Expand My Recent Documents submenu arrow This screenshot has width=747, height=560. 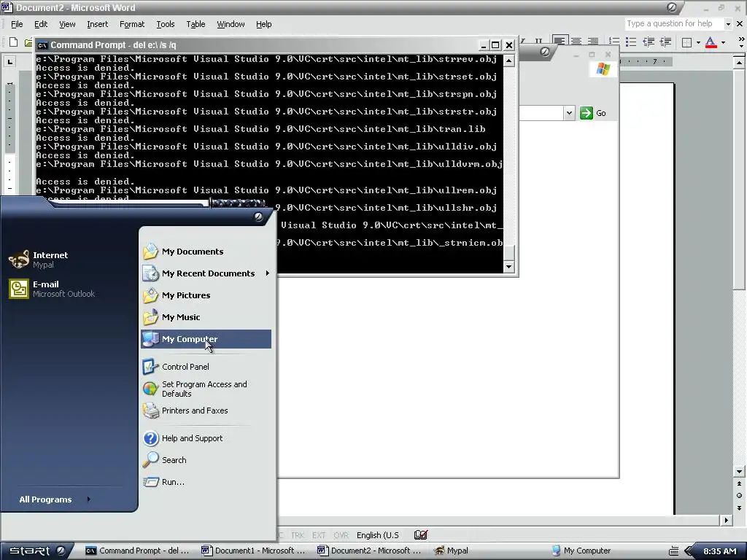tap(267, 273)
